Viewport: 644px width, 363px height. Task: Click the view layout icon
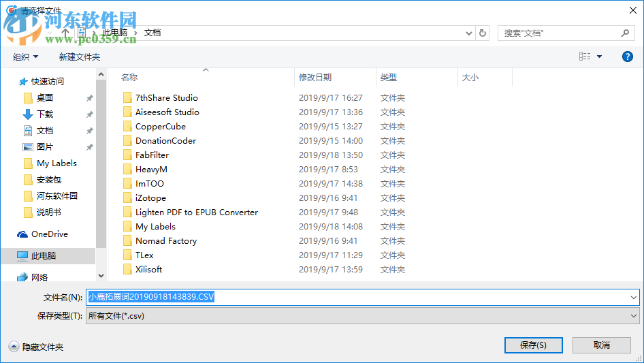[x=585, y=57]
